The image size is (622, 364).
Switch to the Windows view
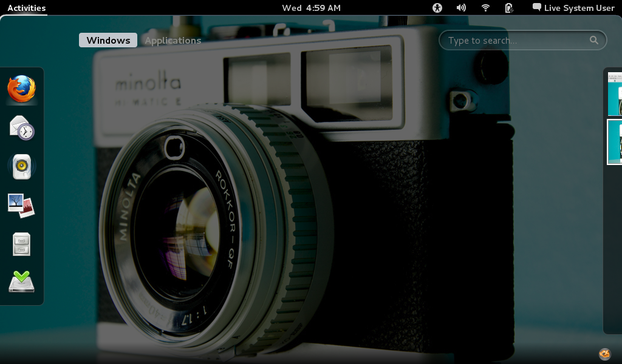[108, 41]
